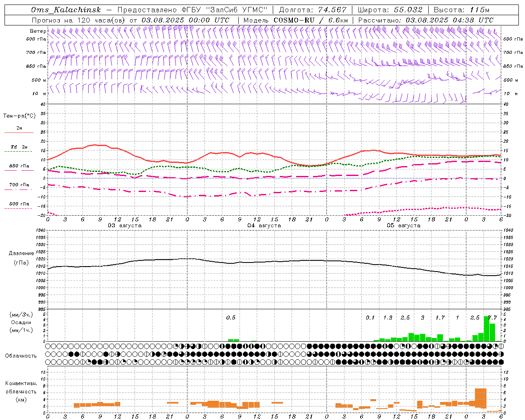Image resolution: width=525 pixels, height=420 pixels.
Task: Select the Осадки precipitation label
Action: pyautogui.click(x=21, y=322)
